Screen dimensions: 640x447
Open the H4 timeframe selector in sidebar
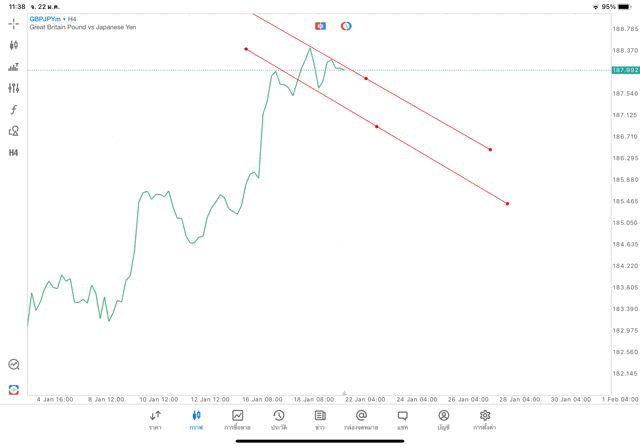pos(14,153)
